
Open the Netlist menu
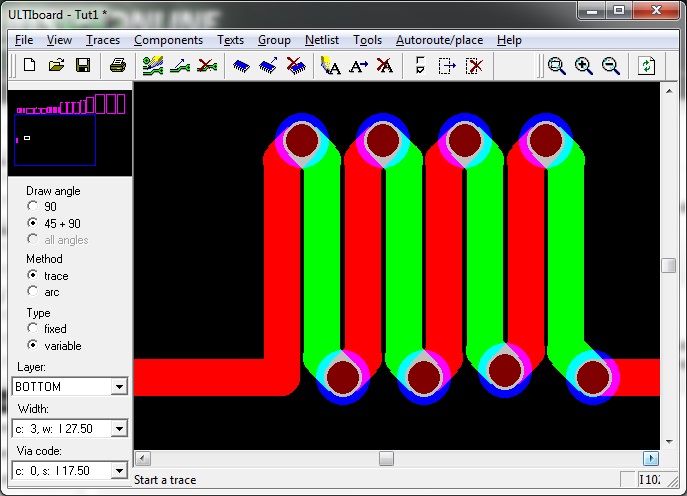pos(322,40)
